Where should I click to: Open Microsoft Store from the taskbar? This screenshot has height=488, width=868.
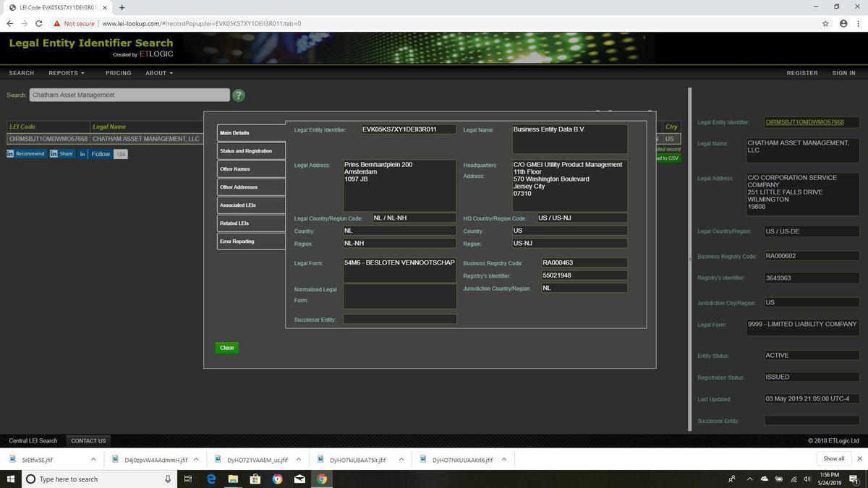(255, 479)
